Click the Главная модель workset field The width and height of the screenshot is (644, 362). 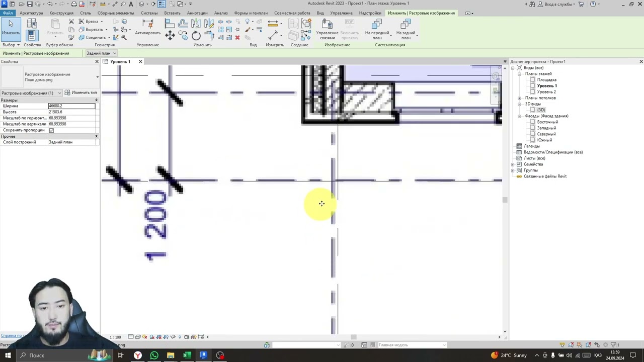coord(412,345)
